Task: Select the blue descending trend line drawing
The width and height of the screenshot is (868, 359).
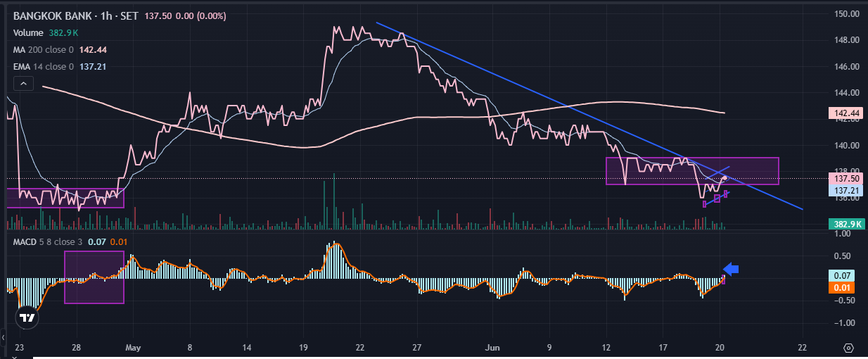Action: point(589,116)
